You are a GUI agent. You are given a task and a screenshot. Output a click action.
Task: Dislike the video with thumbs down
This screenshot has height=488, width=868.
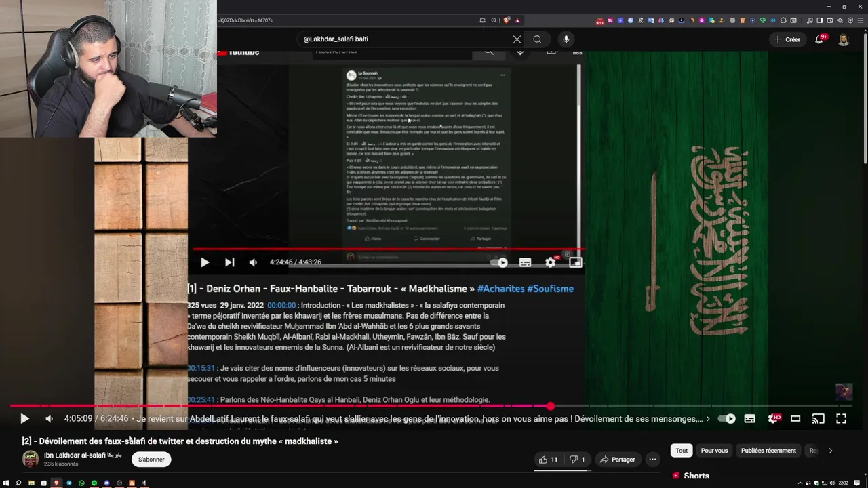coord(577,460)
